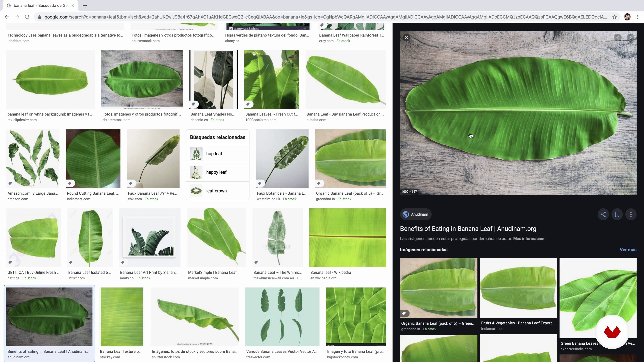Screen dimensions: 644x362
Task: Click tag icon on The Whimsical Wall thumbnail
Action: (256, 262)
